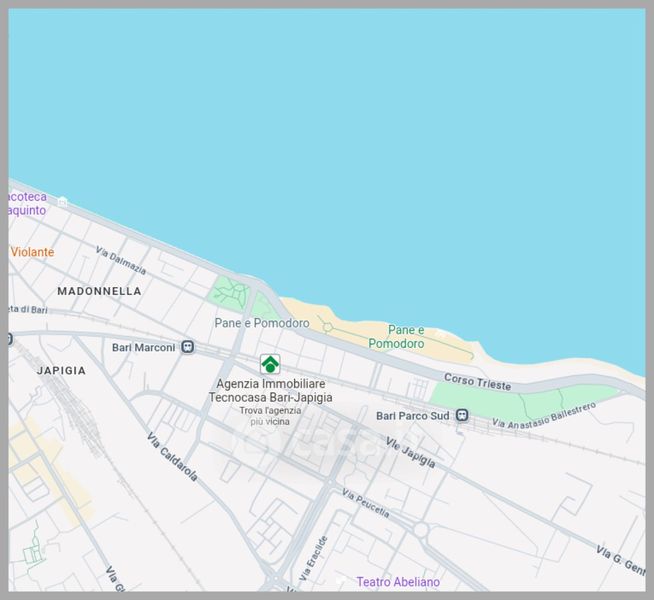Open the Agenzia Immobiliare Tecnocasa Bari-Japigia label
This screenshot has height=600, width=654.
pos(270,390)
